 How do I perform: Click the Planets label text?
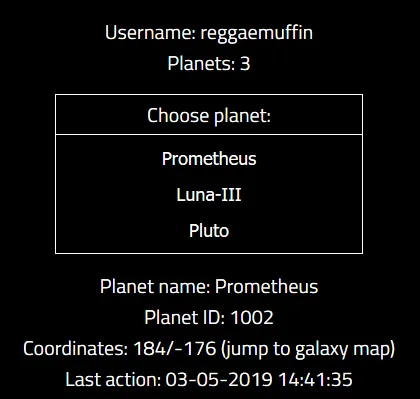pos(201,63)
